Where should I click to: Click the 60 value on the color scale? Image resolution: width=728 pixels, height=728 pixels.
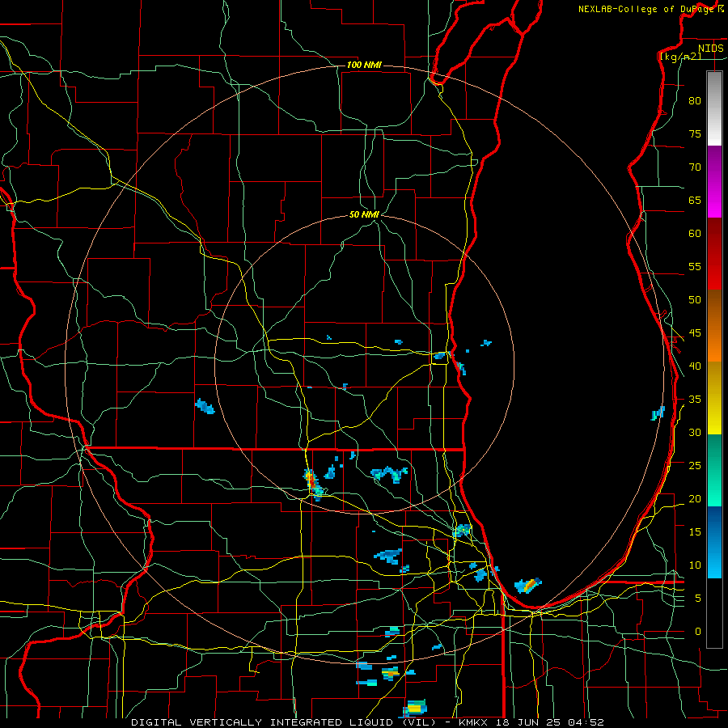coord(695,234)
